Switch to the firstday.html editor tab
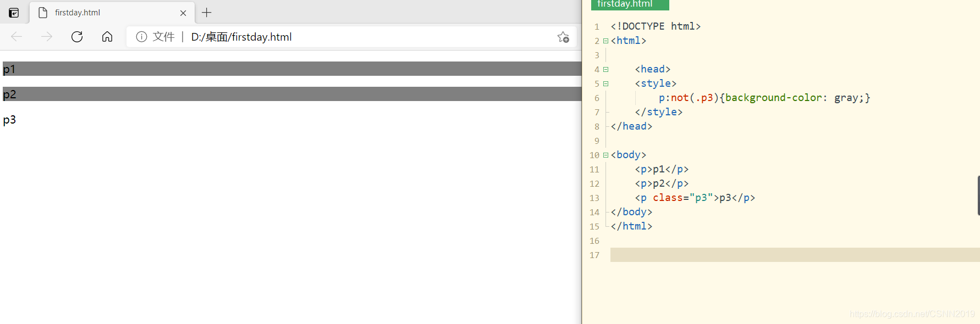980x324 pixels. tap(630, 4)
